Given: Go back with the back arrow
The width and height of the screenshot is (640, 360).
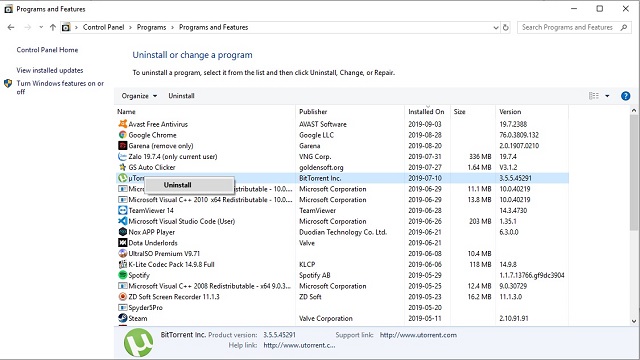Looking at the screenshot, I should point(11,27).
